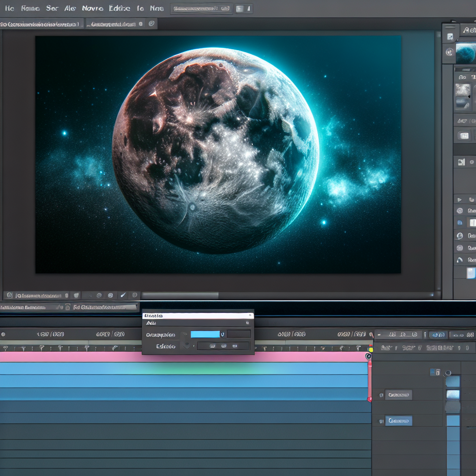Open the dropdown arrow before the blue dialog field
476x476 pixels.
click(x=184, y=335)
